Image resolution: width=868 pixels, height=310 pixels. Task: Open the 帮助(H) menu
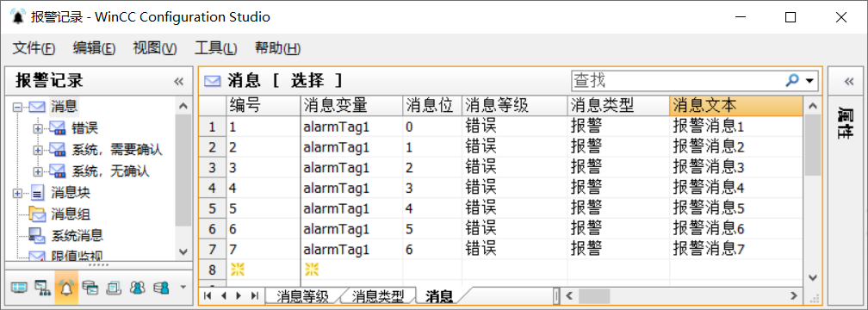tap(277, 48)
